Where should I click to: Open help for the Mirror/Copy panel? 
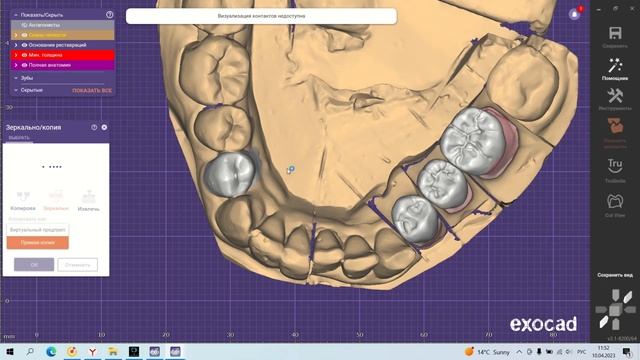[x=94, y=127]
